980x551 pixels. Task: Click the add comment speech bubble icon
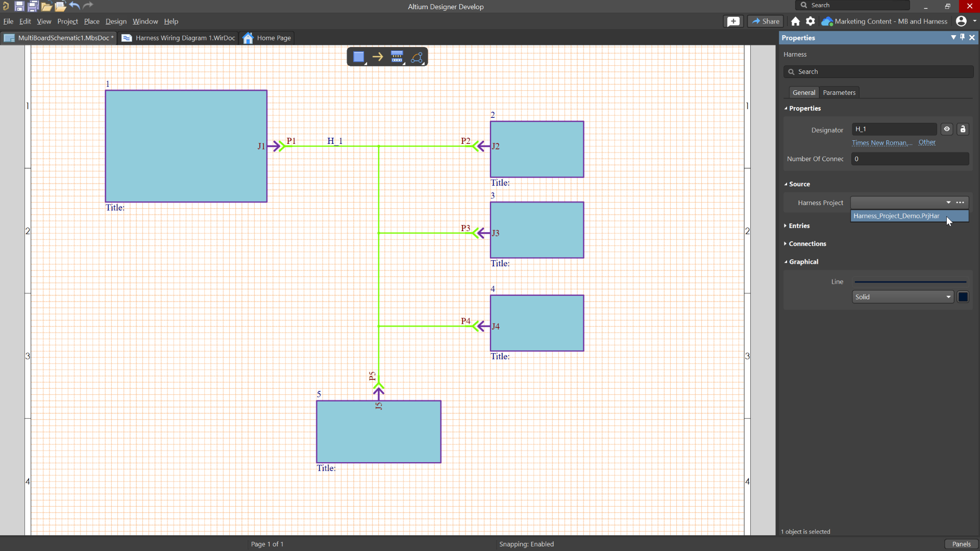(x=733, y=21)
